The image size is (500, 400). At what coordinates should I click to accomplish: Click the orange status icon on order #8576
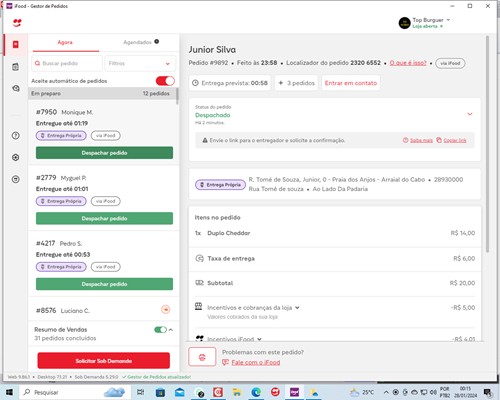click(166, 310)
